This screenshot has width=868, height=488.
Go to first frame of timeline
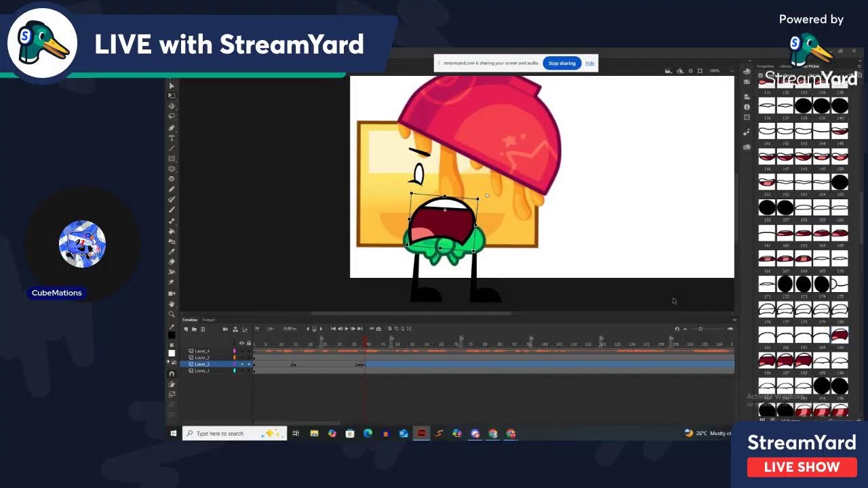tap(333, 329)
